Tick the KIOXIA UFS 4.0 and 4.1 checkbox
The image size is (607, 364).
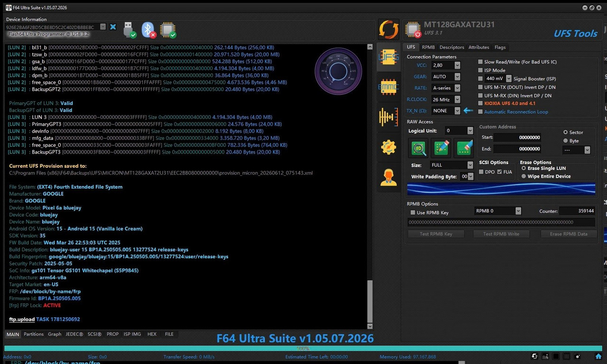(x=480, y=103)
